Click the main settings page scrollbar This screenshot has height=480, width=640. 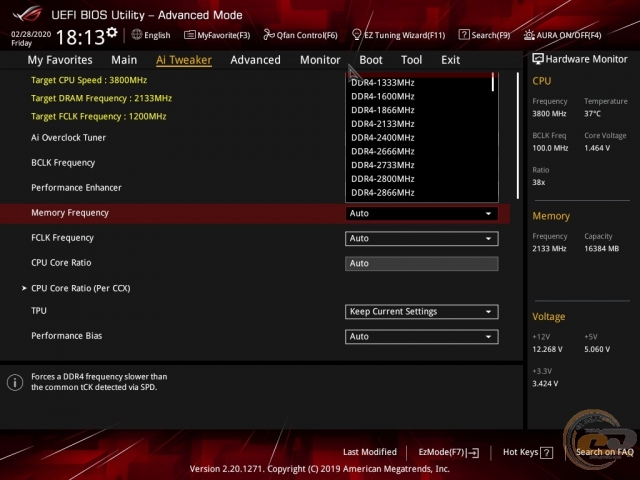518,136
